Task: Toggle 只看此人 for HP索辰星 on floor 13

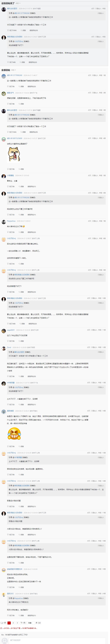Action: (94, 383)
